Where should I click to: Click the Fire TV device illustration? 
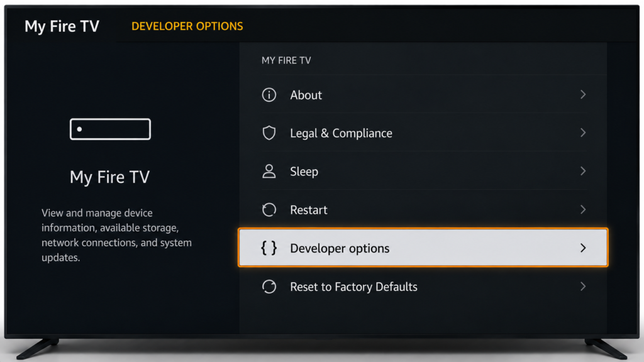[110, 129]
